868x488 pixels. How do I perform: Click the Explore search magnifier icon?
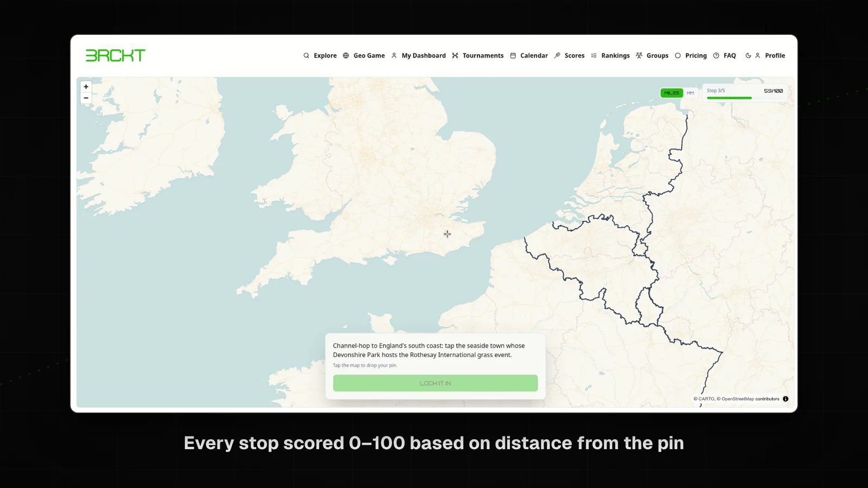pyautogui.click(x=306, y=55)
